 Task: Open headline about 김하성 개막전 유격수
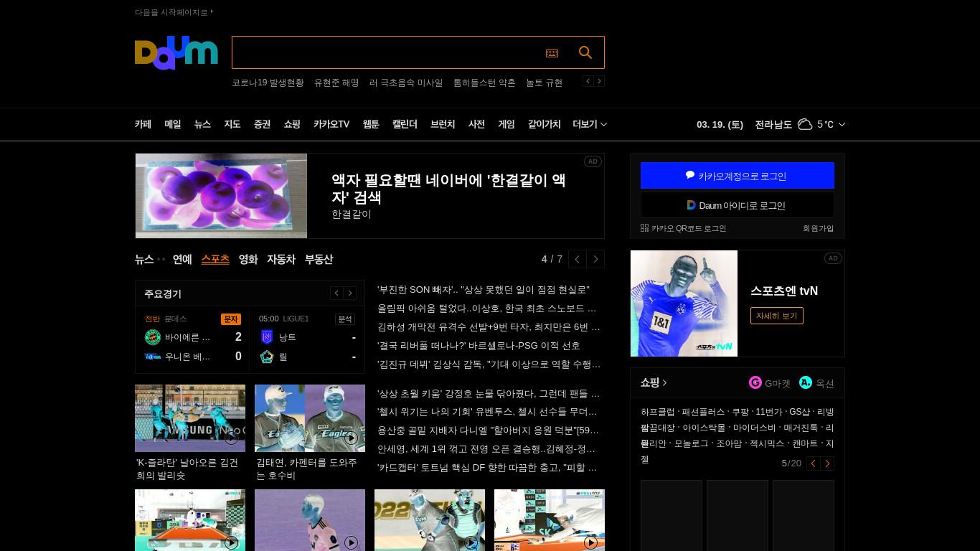489,326
